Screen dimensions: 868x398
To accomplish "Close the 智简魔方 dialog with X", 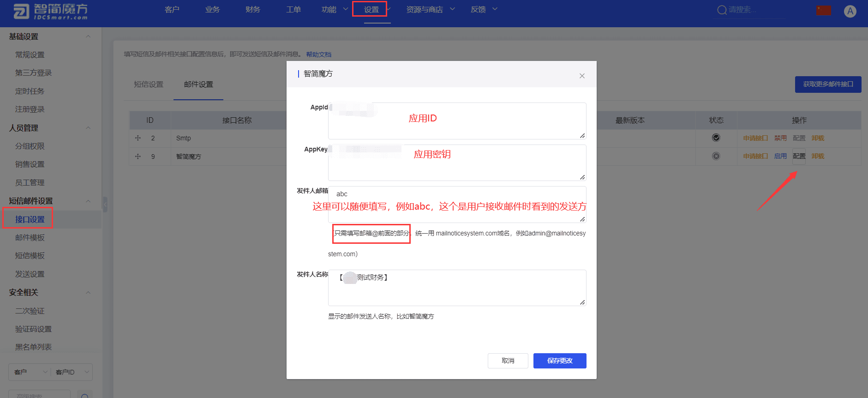I will click(x=582, y=76).
